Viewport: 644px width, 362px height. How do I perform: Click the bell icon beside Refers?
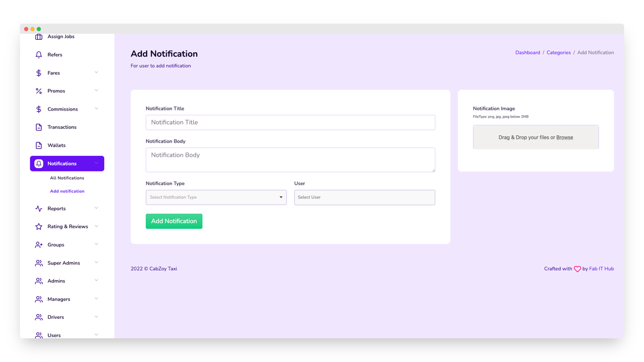pos(39,55)
